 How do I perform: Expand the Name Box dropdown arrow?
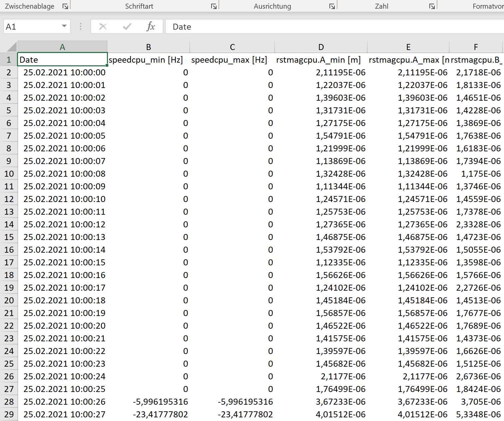pyautogui.click(x=64, y=26)
